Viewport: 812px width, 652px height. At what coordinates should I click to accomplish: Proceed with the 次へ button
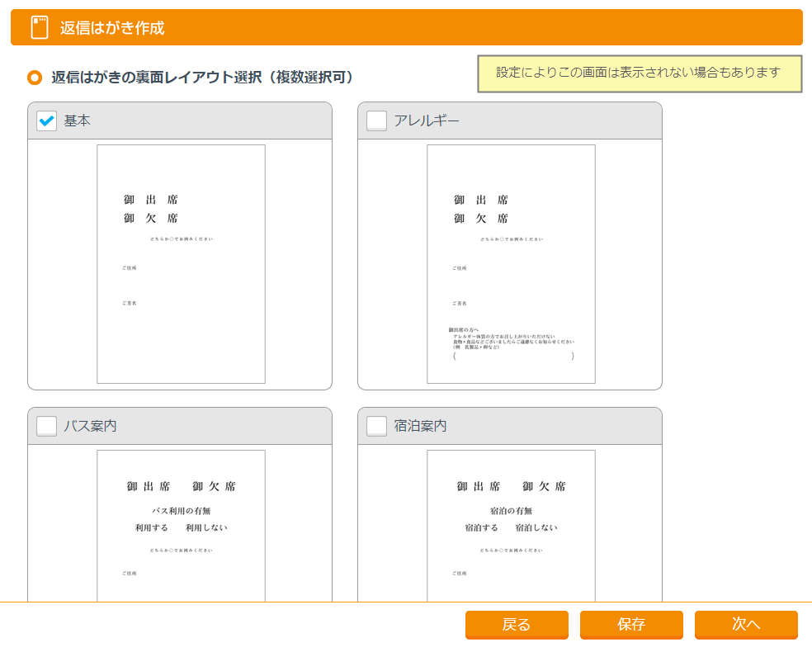point(746,625)
